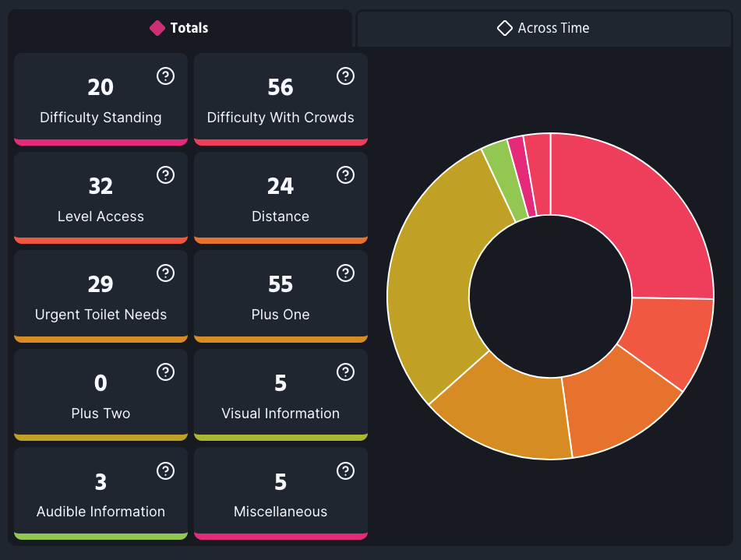
Task: Click the value 24 in the totals
Action: pos(281,186)
